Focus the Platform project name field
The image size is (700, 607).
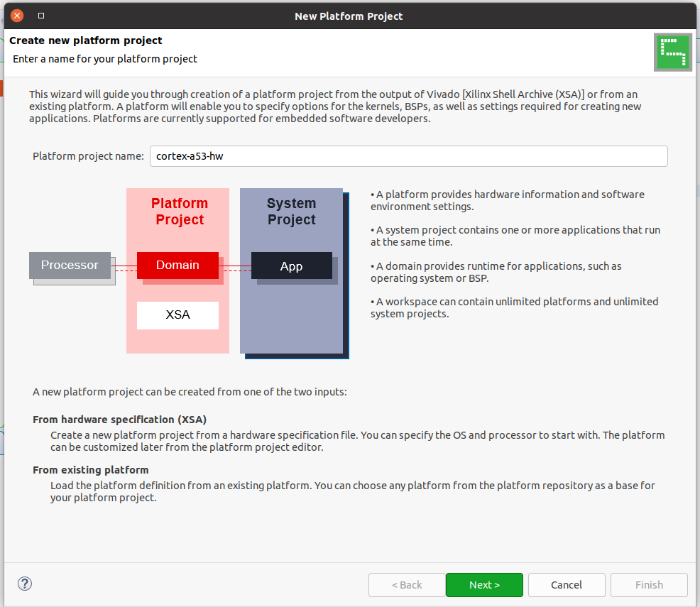click(408, 156)
